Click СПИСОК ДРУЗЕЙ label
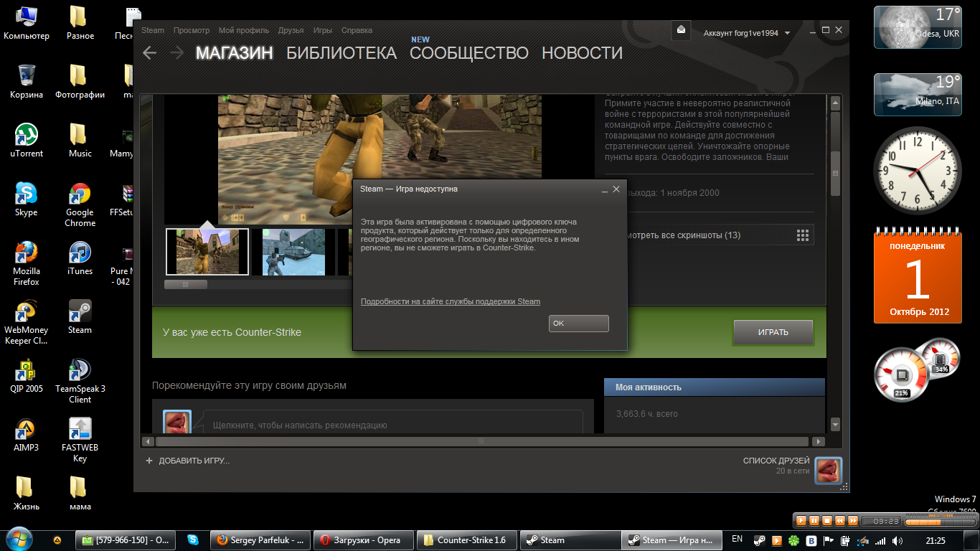 coord(776,461)
